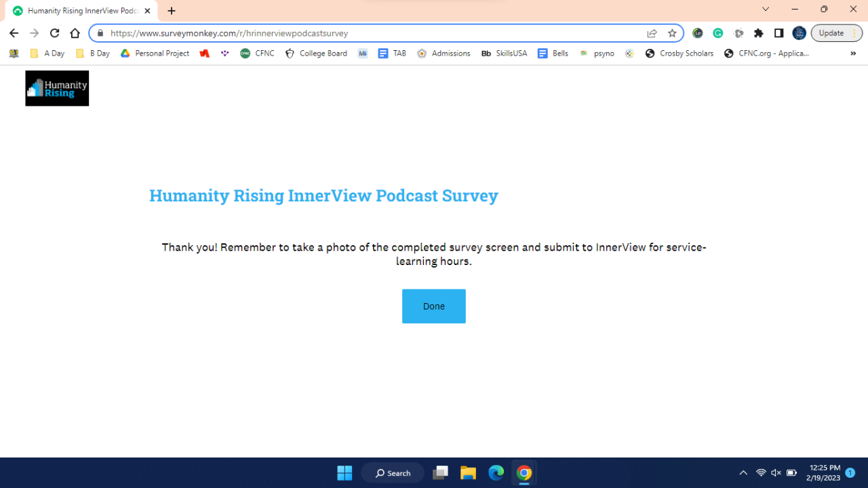Open the TAB bookmark
Viewport: 868px width, 488px height.
tap(392, 54)
